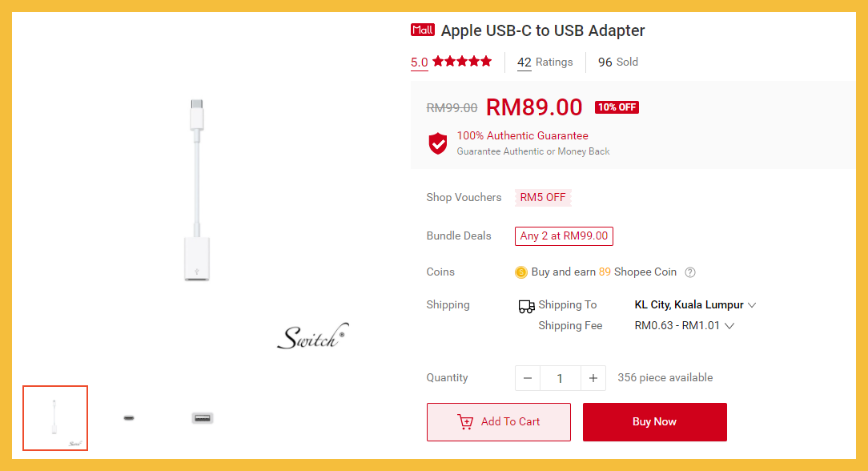Open the RM5 OFF shop voucher
868x471 pixels.
pyautogui.click(x=543, y=198)
